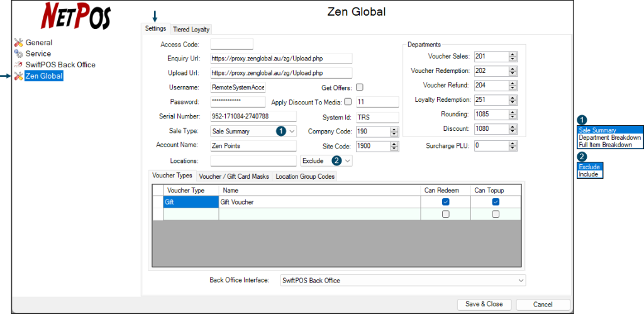The image size is (644, 314).
Task: Increase the Company Code spinner value
Action: tap(394, 129)
